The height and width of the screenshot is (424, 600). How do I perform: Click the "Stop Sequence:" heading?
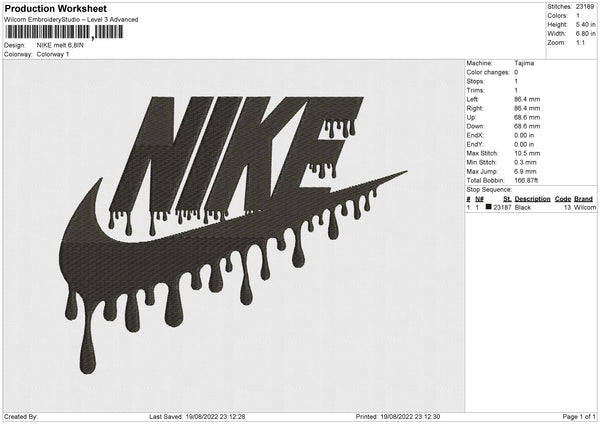489,190
